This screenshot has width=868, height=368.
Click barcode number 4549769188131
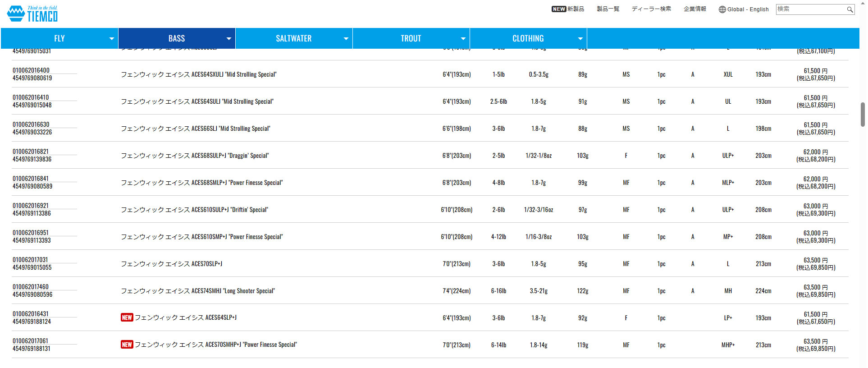pos(32,349)
